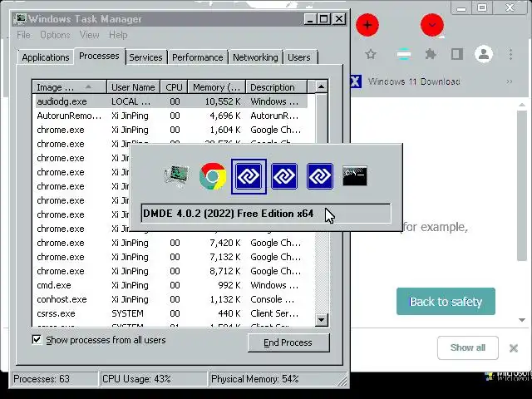The image size is (532, 399).
Task: Select the last DMDE icon in switcher
Action: click(320, 176)
